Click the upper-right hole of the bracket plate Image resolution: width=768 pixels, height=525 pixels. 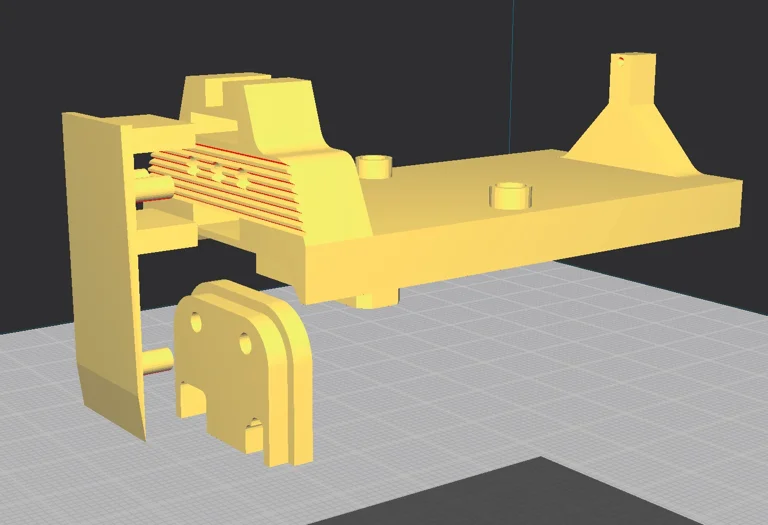[244, 345]
